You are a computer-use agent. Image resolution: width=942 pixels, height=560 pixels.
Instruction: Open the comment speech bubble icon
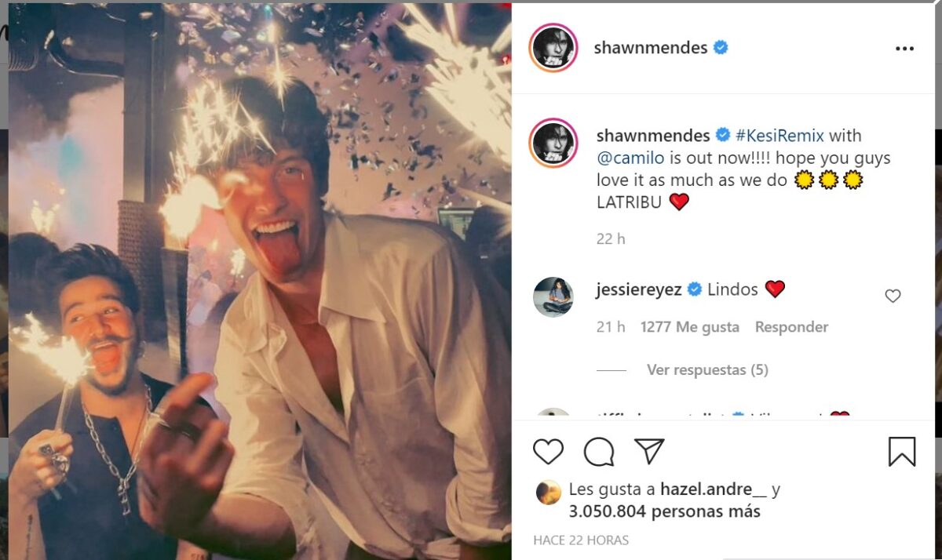pyautogui.click(x=599, y=452)
